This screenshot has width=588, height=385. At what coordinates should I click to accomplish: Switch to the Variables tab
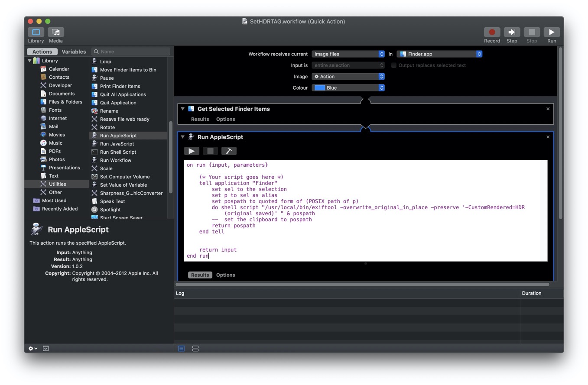click(x=74, y=52)
